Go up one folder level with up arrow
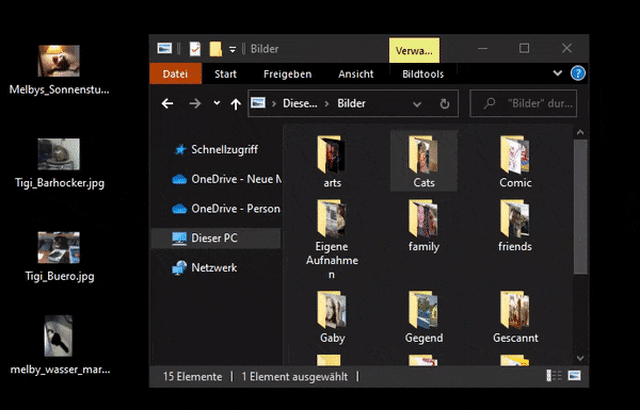The height and width of the screenshot is (410, 640). pyautogui.click(x=235, y=103)
